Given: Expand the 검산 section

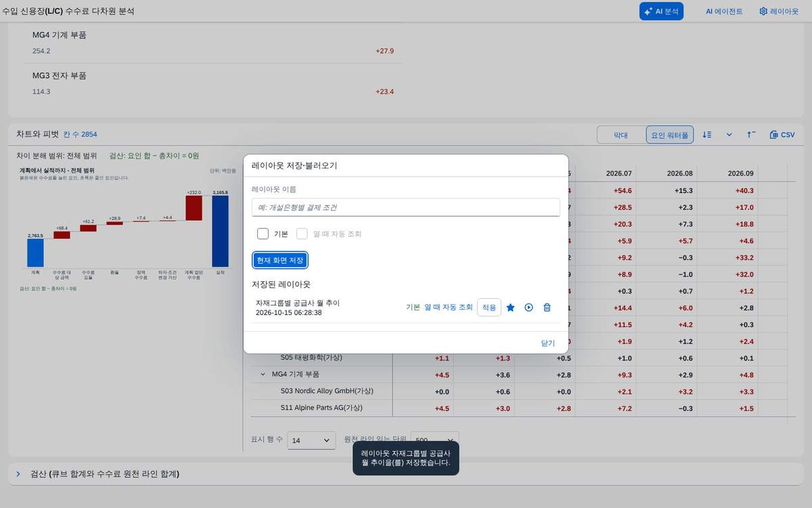Looking at the screenshot, I should point(18,474).
